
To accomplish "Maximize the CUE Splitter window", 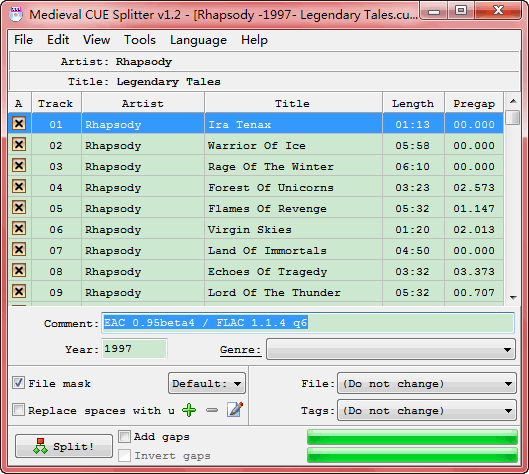I will pyautogui.click(x=461, y=10).
